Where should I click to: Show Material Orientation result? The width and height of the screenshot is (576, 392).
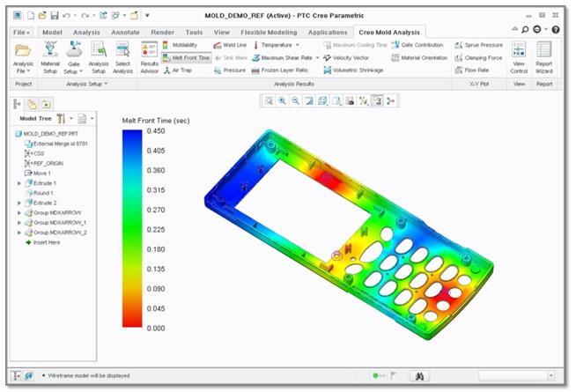pyautogui.click(x=419, y=57)
